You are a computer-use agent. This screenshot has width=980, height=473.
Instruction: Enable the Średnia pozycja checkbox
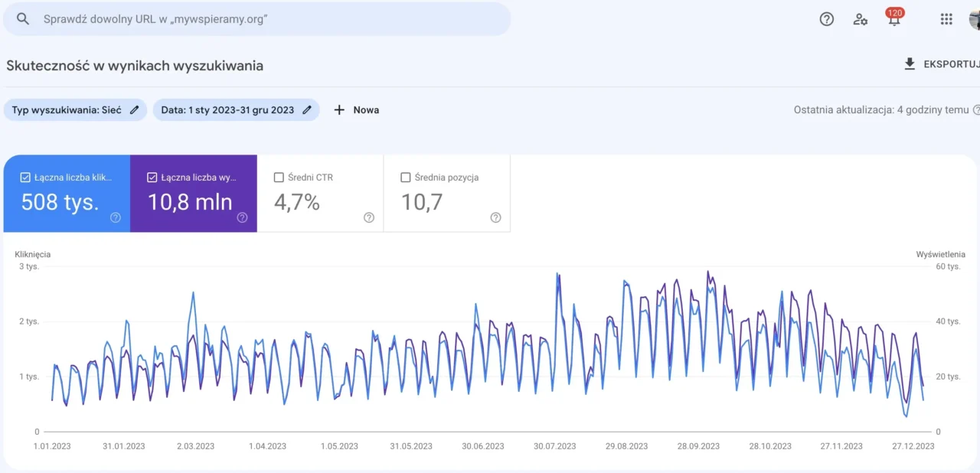pos(406,178)
